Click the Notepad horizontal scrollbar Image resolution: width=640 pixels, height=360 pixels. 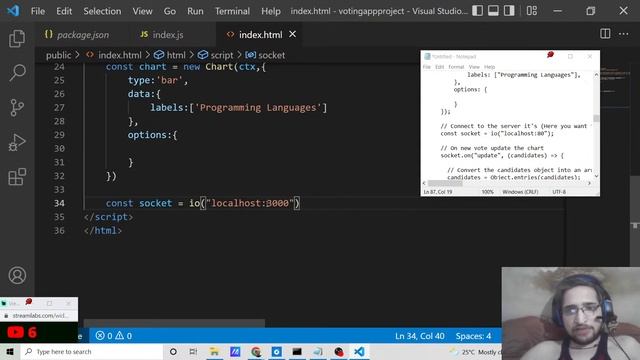(445, 183)
